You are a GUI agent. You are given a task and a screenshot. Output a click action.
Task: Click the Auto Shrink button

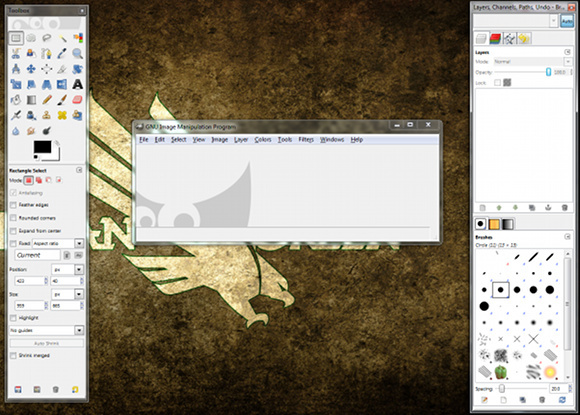tap(47, 343)
